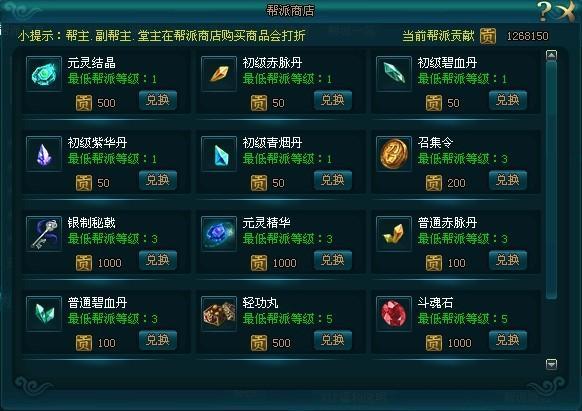
Task: Click the scroll up arrow of the item list
Action: click(552, 55)
